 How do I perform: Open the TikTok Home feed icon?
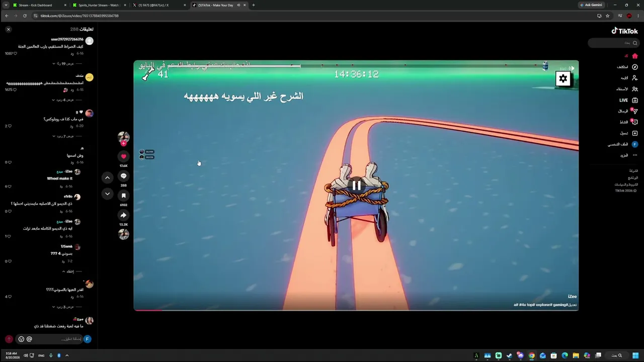pyautogui.click(x=634, y=56)
